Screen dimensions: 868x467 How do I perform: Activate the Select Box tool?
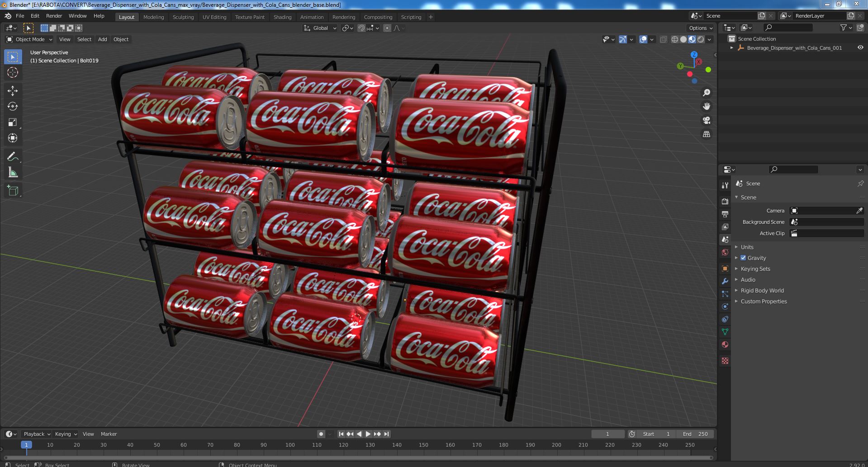pyautogui.click(x=13, y=57)
